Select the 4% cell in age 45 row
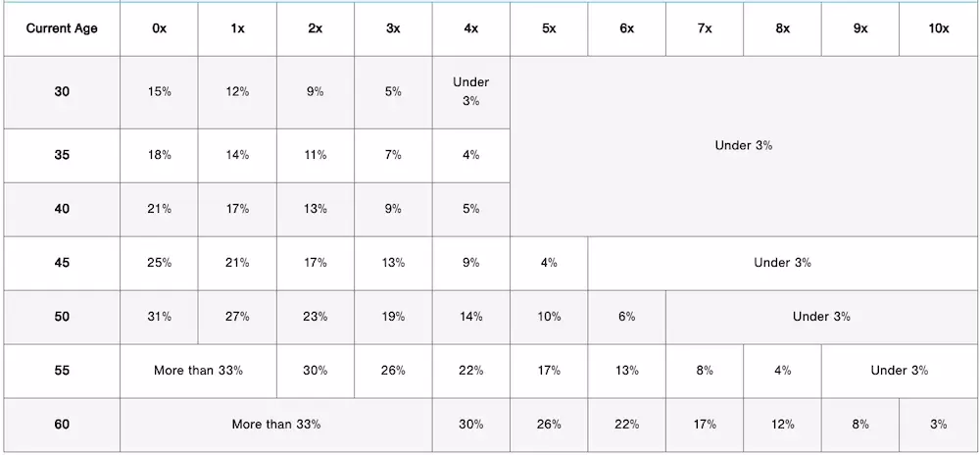 549,263
